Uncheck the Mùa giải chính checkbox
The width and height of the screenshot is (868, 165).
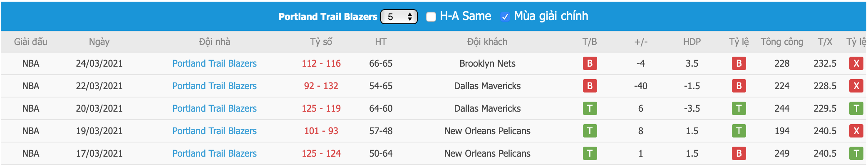pos(505,17)
